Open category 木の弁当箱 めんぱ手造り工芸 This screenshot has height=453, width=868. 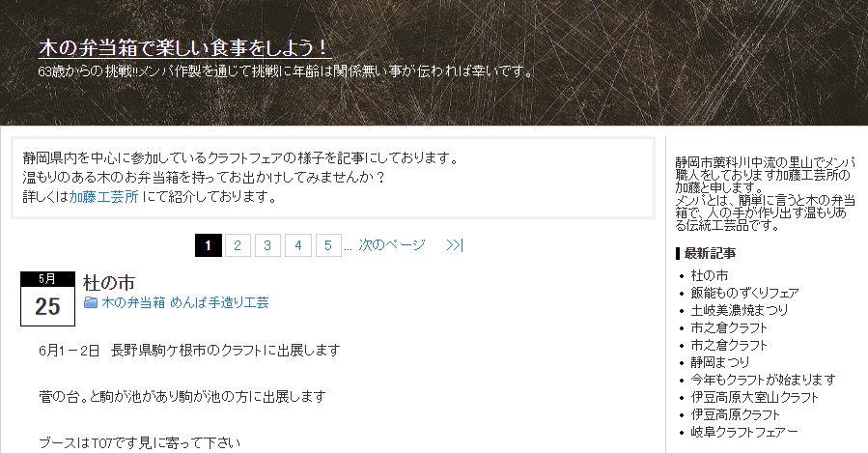(184, 302)
